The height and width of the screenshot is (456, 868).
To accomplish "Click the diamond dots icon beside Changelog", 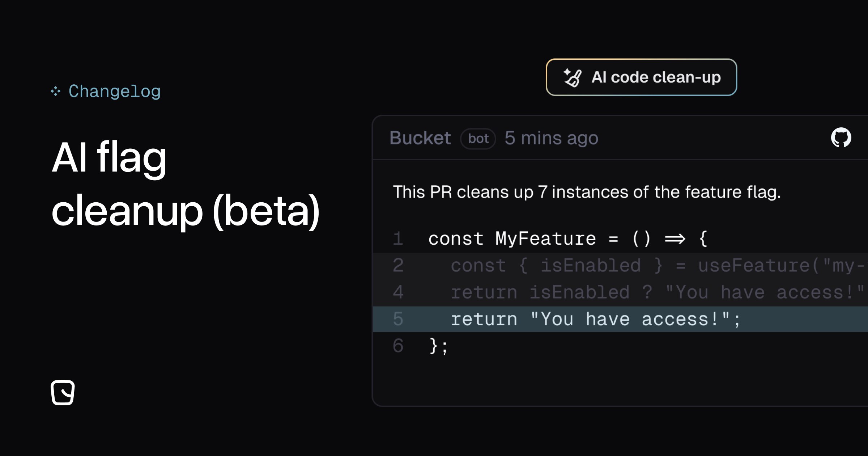I will coord(55,91).
